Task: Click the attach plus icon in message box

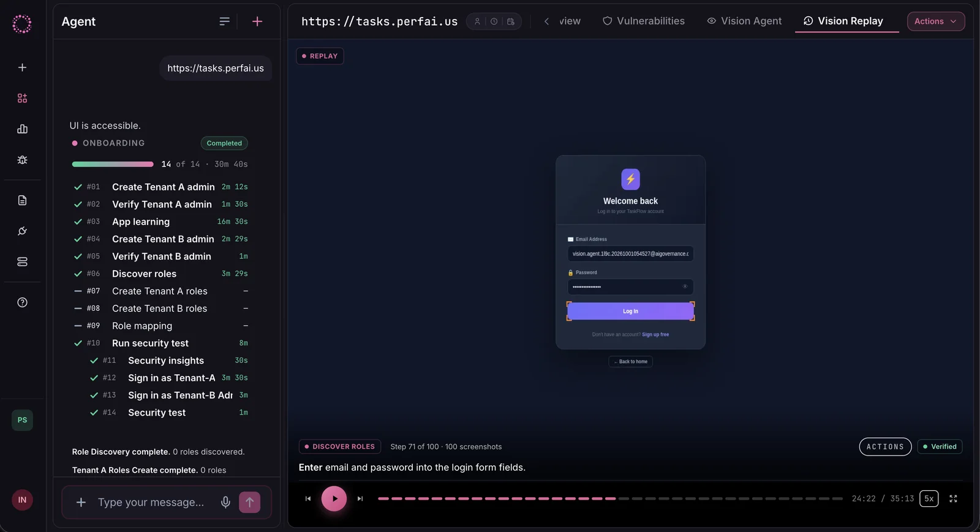Action: pos(81,502)
